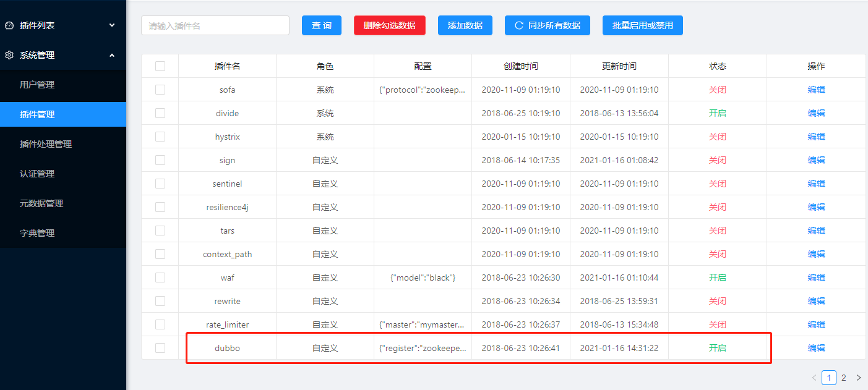868x390 pixels.
Task: Open 认证管理 in the sidebar
Action: [49, 173]
